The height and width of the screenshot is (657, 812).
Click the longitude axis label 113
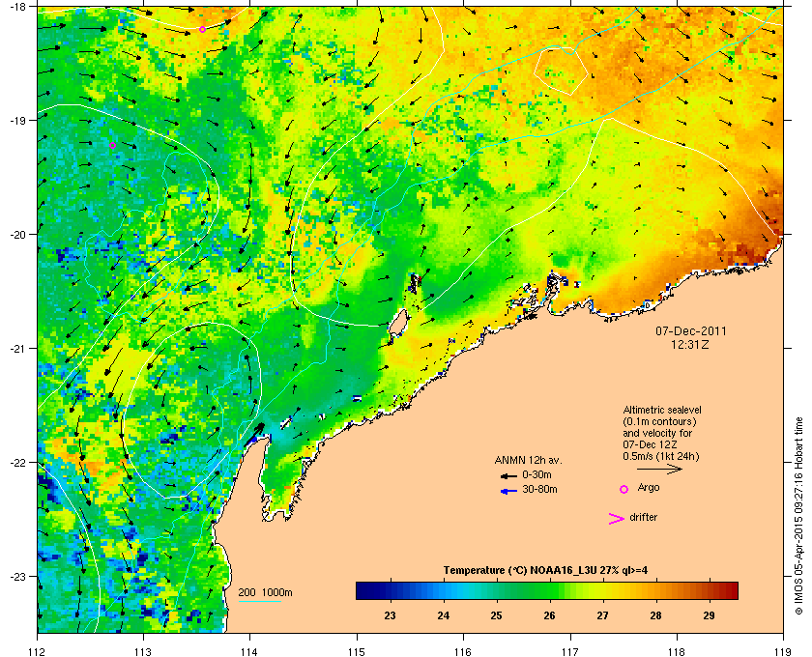click(x=143, y=652)
